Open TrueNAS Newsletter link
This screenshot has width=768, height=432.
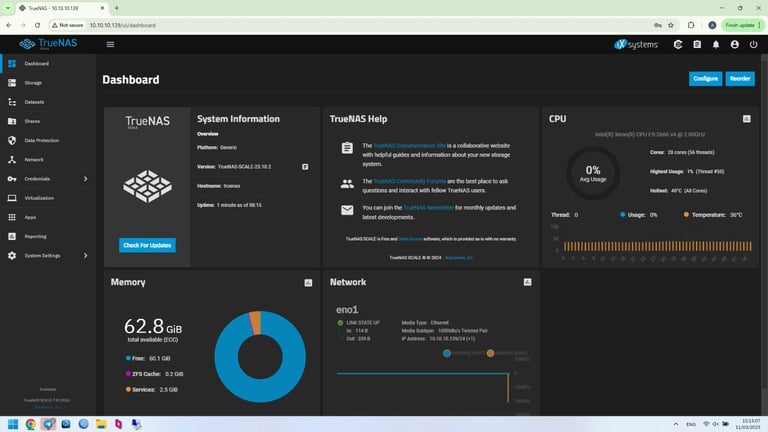point(429,208)
